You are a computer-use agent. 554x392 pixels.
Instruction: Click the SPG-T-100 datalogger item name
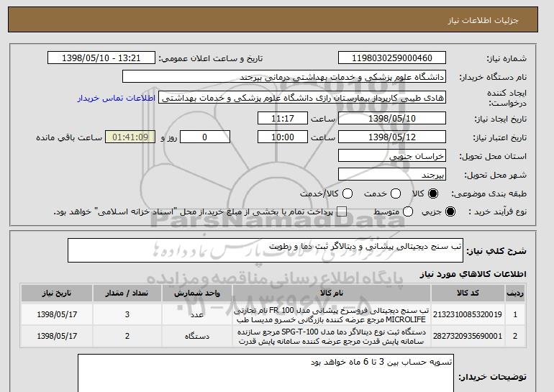point(332,337)
